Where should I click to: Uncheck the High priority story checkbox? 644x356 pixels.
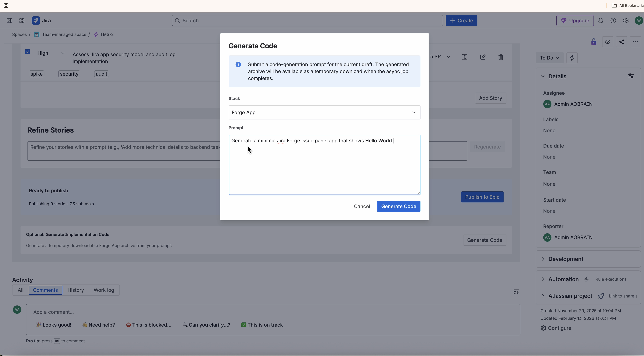click(x=27, y=52)
